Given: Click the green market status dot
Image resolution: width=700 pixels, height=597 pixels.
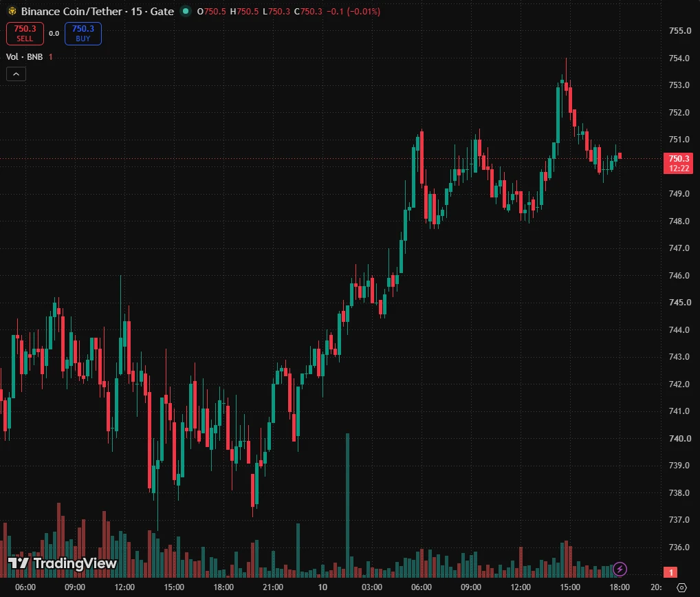Looking at the screenshot, I should coord(185,11).
